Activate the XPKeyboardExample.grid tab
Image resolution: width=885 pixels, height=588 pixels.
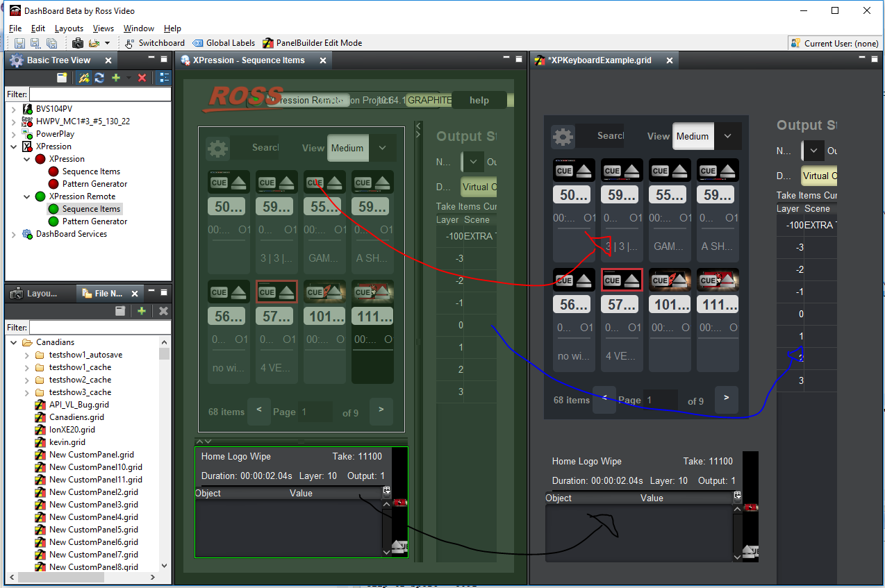(599, 60)
